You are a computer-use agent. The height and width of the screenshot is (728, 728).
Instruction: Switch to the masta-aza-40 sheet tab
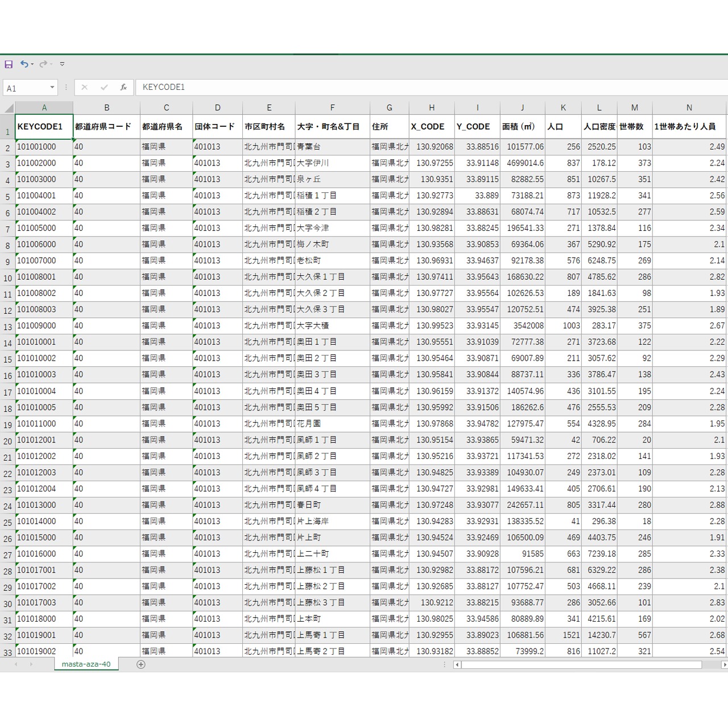point(86,664)
